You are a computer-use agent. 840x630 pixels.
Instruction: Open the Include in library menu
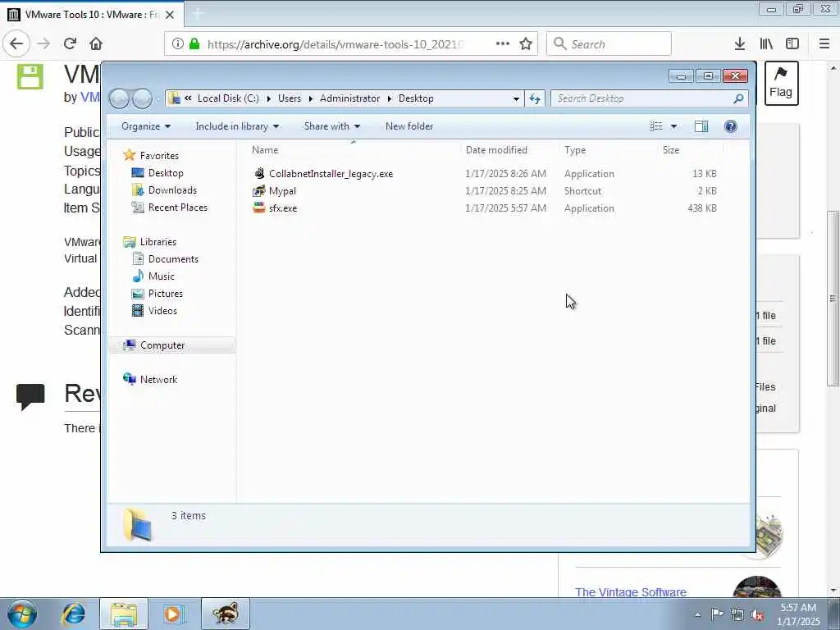pos(237,126)
